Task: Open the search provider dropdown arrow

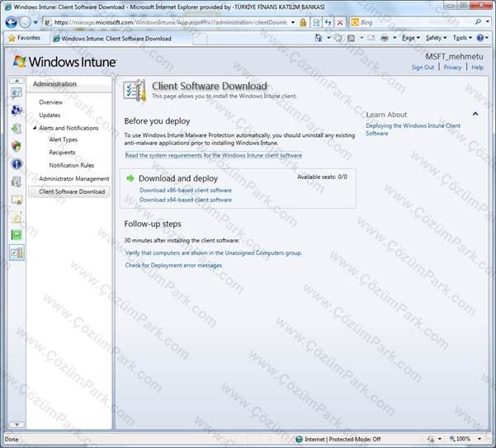Action: click(488, 21)
